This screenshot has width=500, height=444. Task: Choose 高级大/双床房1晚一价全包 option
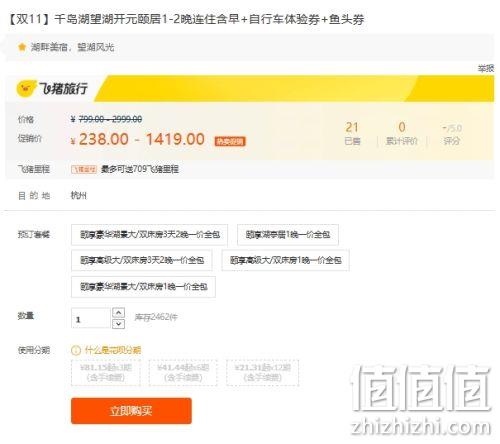(x=285, y=260)
